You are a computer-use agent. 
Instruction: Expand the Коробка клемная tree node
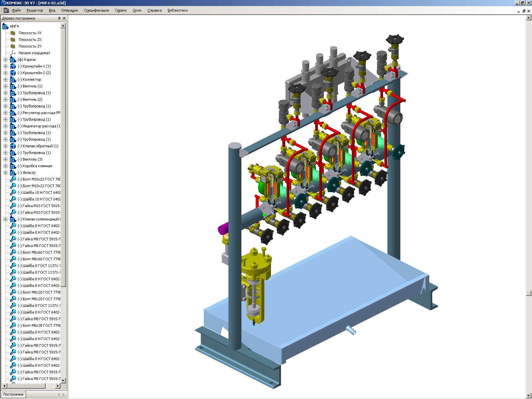tap(5, 166)
